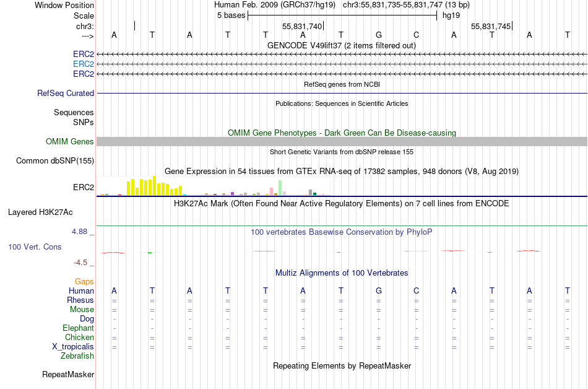
Task: Open the Repeating Elements by RepeatMasker title
Action: 342,365
